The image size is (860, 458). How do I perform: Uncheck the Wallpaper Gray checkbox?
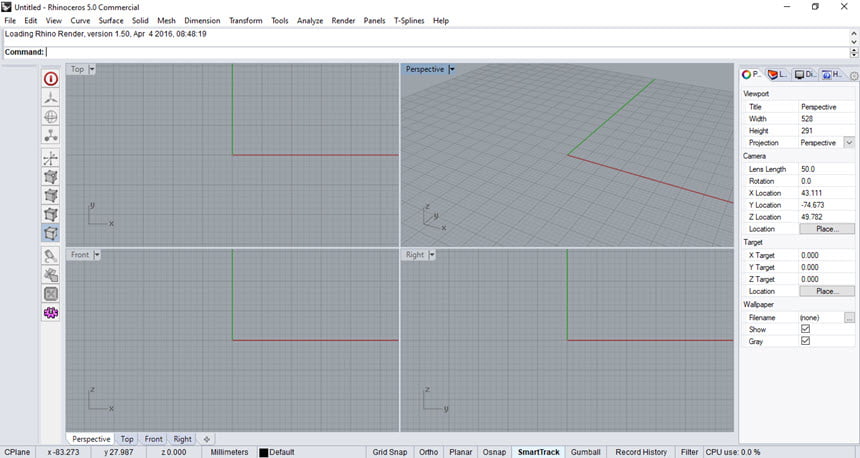click(x=805, y=341)
